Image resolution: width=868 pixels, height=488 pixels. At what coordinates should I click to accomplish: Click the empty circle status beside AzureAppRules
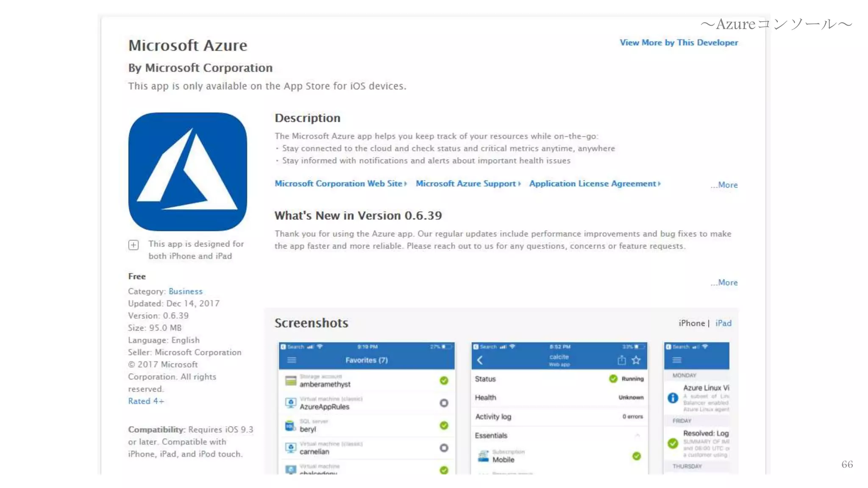[x=444, y=403]
